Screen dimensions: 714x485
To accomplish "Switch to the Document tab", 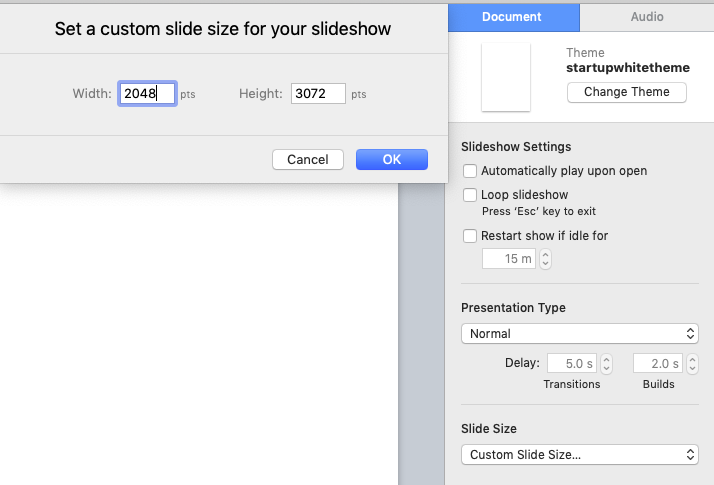I will 511,17.
